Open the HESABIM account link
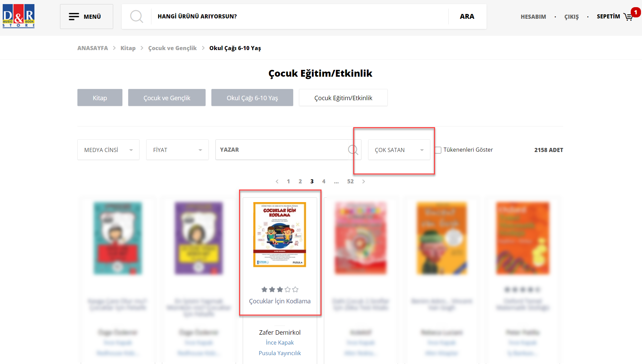The height and width of the screenshot is (364, 642). (x=533, y=17)
